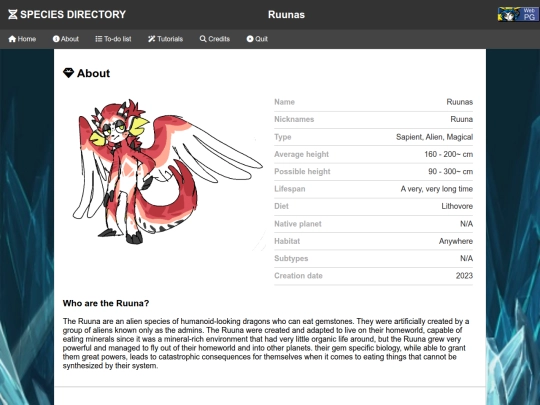
Task: Go to the Home menu item
Action: [22, 39]
